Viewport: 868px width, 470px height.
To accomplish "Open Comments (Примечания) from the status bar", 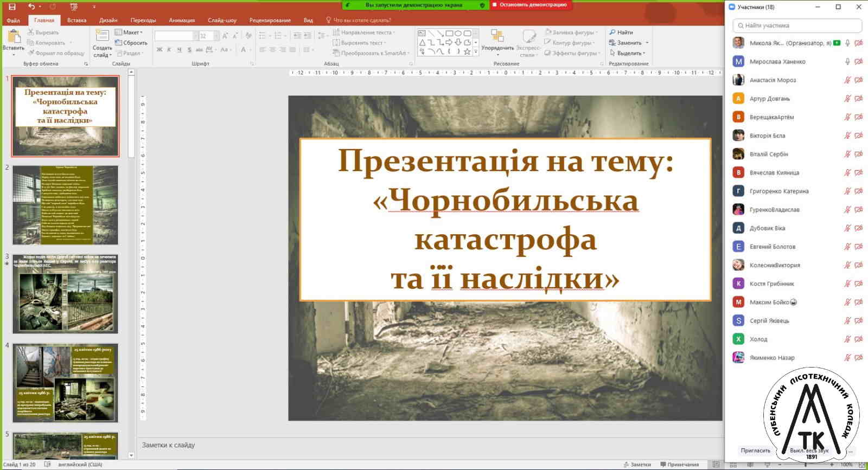I will point(679,465).
